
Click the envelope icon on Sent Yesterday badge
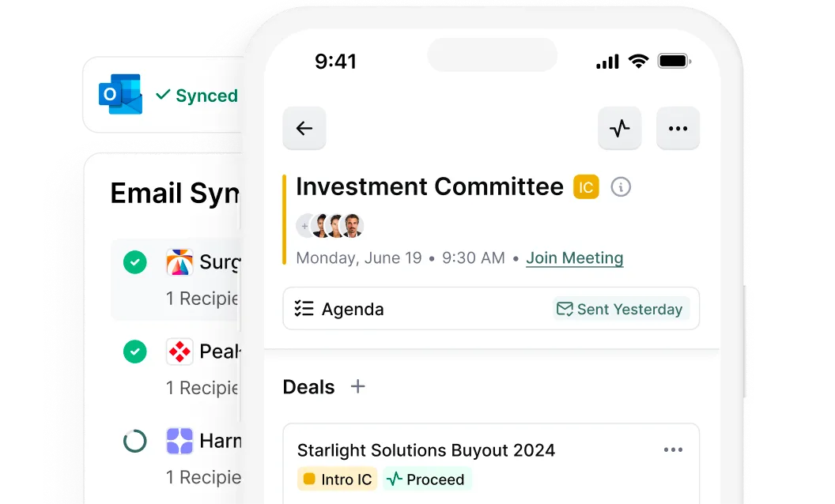pos(566,309)
